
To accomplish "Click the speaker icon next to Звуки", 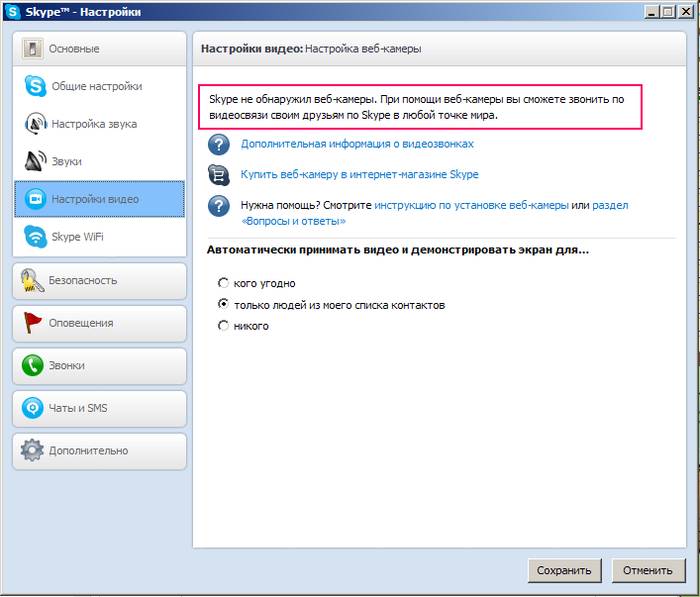I will [x=36, y=161].
